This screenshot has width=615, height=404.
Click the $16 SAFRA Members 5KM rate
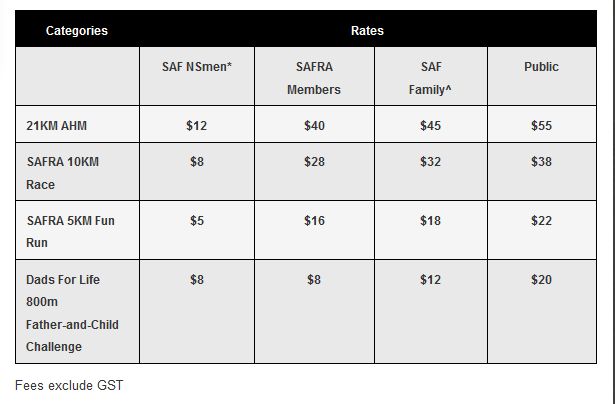[x=314, y=220]
